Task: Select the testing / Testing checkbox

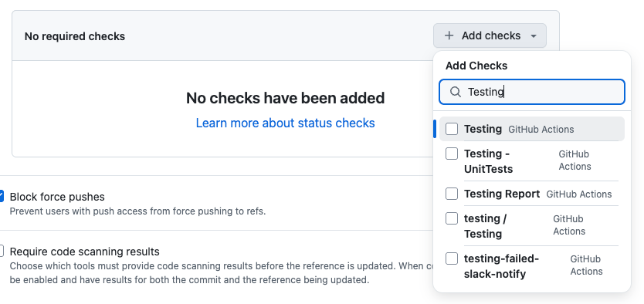Action: click(x=452, y=218)
